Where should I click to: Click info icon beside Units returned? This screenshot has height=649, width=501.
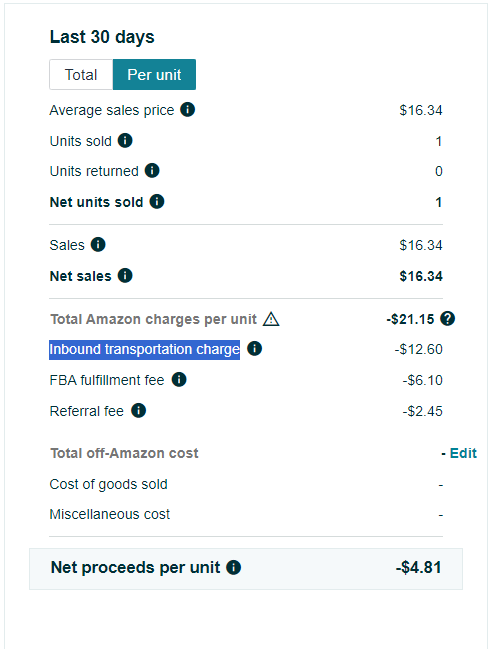tap(152, 171)
